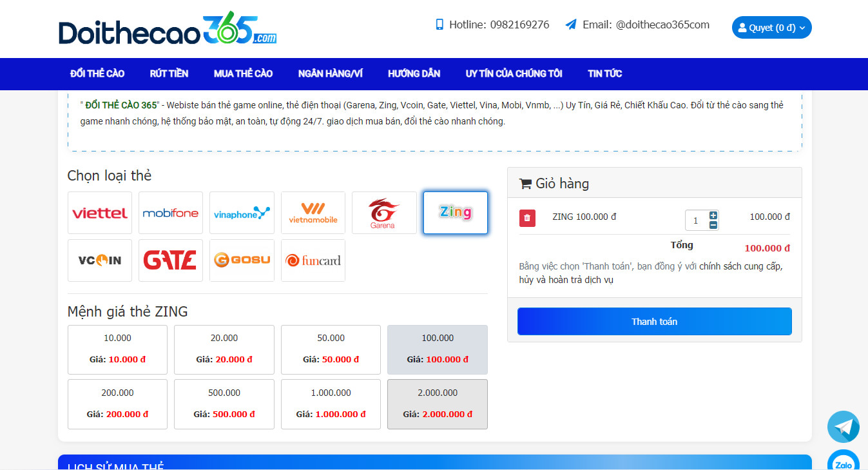Click the ZING 100.000 đ cart item name

point(584,217)
